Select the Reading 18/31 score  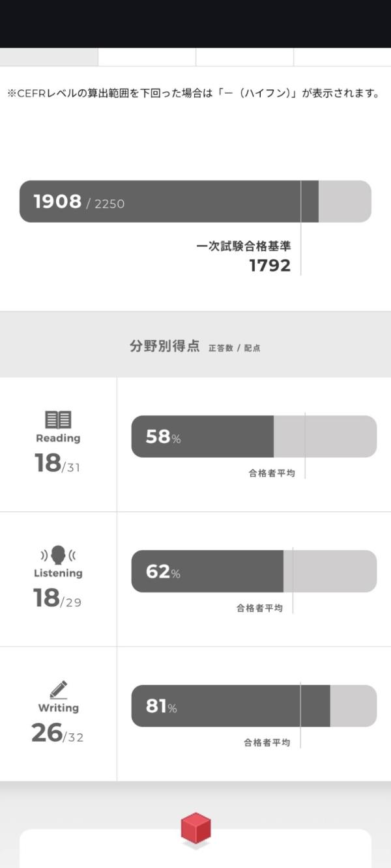pos(57,463)
